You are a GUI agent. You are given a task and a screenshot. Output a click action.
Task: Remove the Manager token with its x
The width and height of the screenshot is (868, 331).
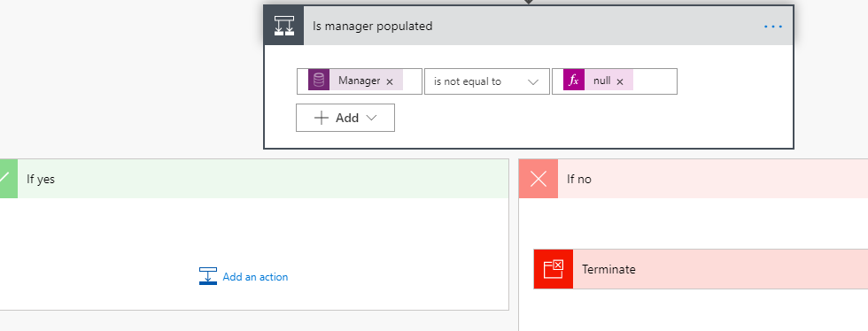point(390,81)
